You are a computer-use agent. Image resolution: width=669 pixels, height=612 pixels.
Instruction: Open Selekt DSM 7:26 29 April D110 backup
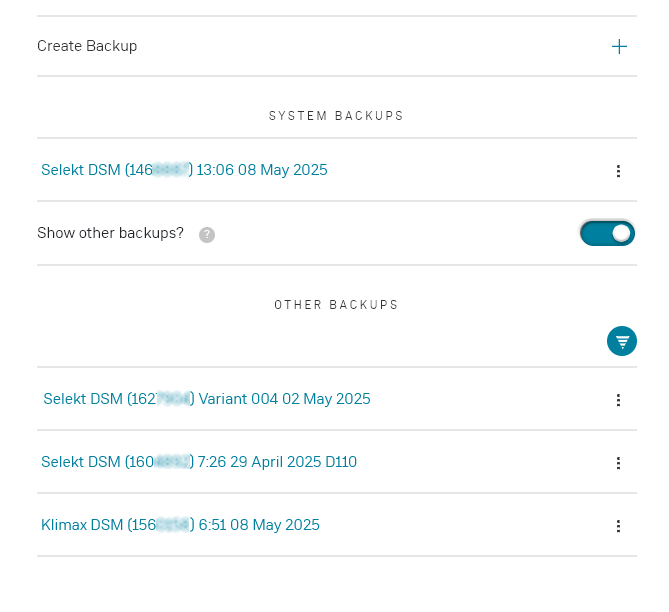[x=199, y=462]
